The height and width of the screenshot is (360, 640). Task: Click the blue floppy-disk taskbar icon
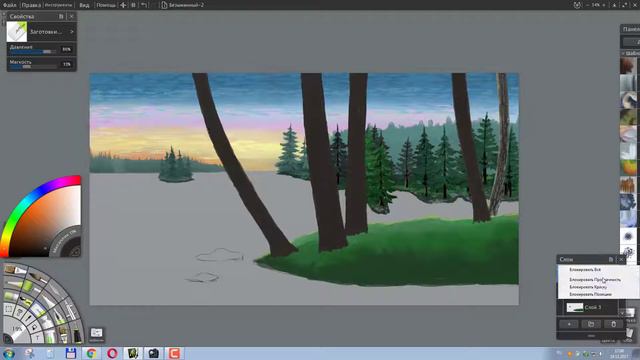[71, 353]
